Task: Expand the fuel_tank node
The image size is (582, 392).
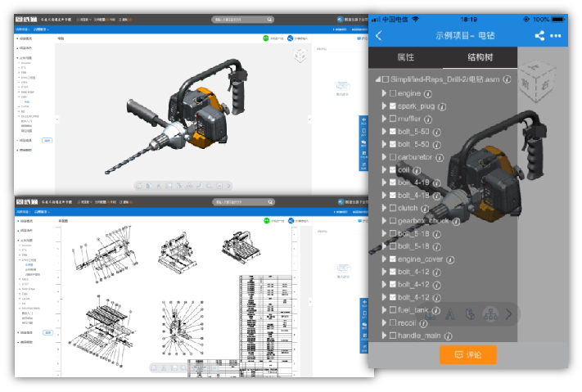Action: (x=384, y=310)
